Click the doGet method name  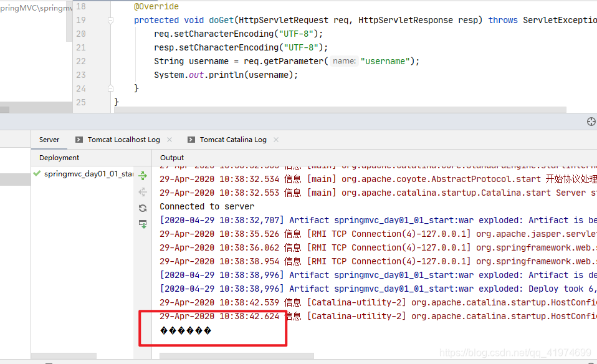221,20
